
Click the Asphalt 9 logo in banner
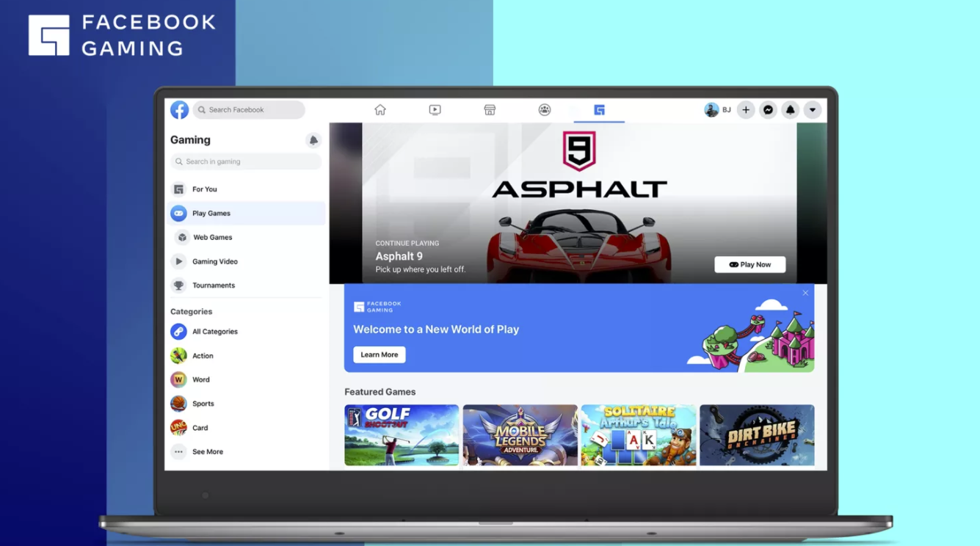(x=579, y=165)
